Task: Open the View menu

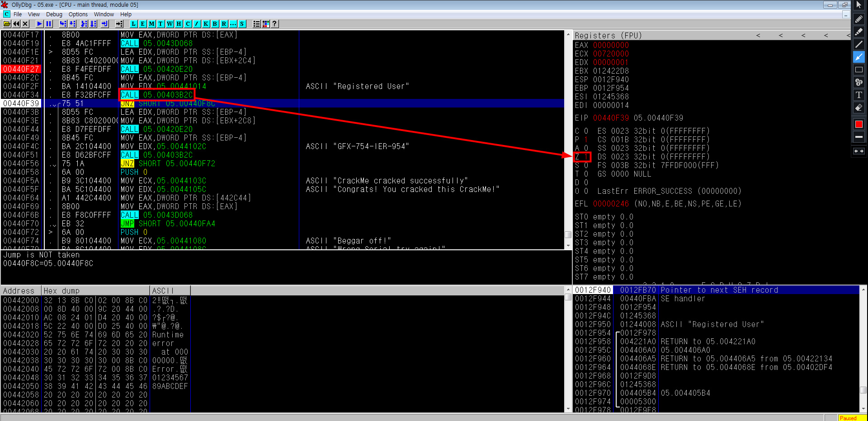Action: 34,14
